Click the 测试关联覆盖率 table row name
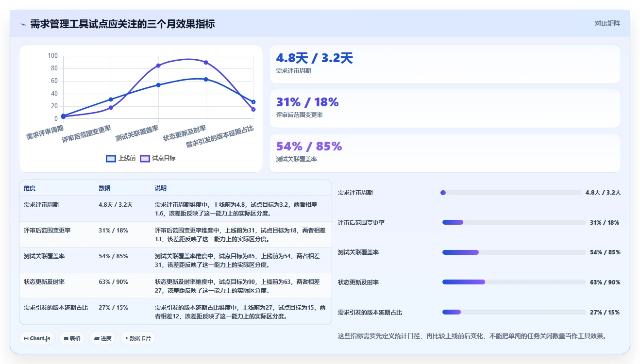This screenshot has width=640, height=364. (x=44, y=256)
